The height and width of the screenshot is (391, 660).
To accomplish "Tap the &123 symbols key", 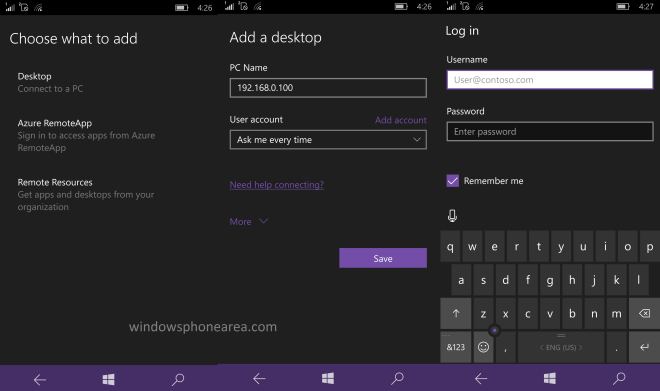I will (456, 347).
